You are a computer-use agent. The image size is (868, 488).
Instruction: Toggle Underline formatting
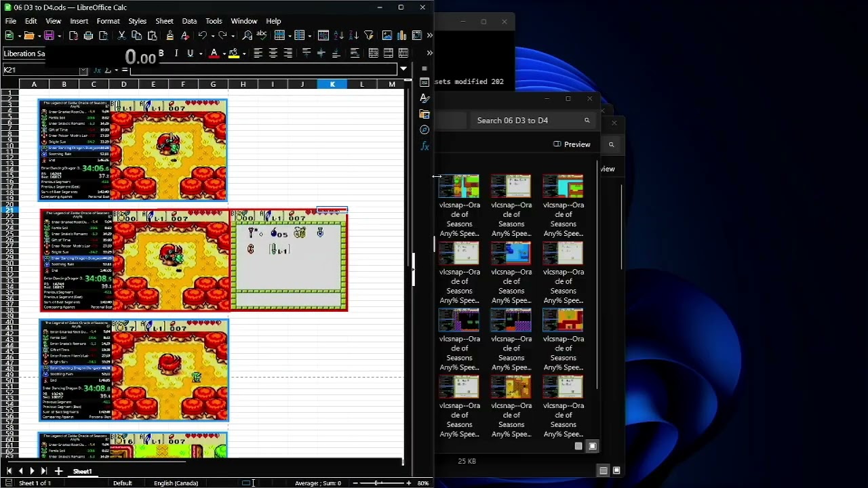tap(191, 53)
